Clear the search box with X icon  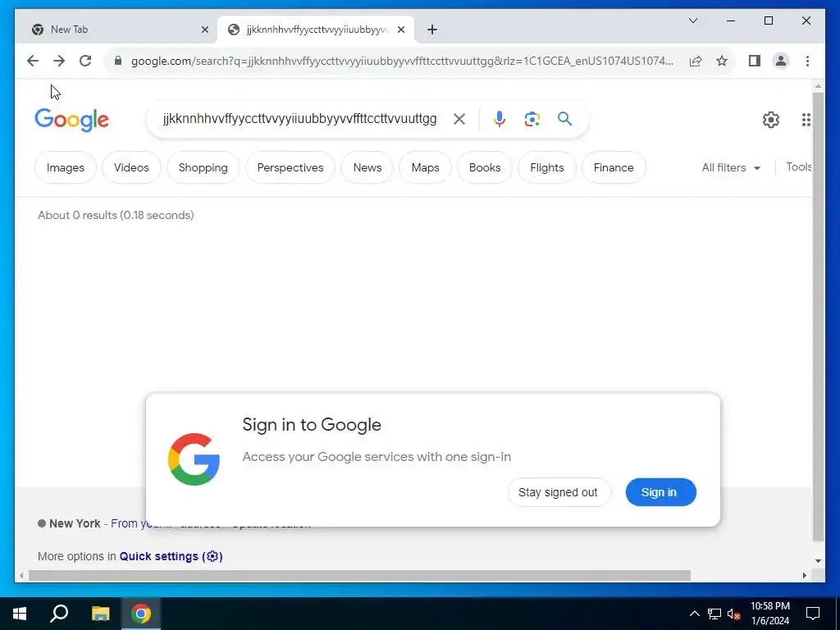click(459, 119)
